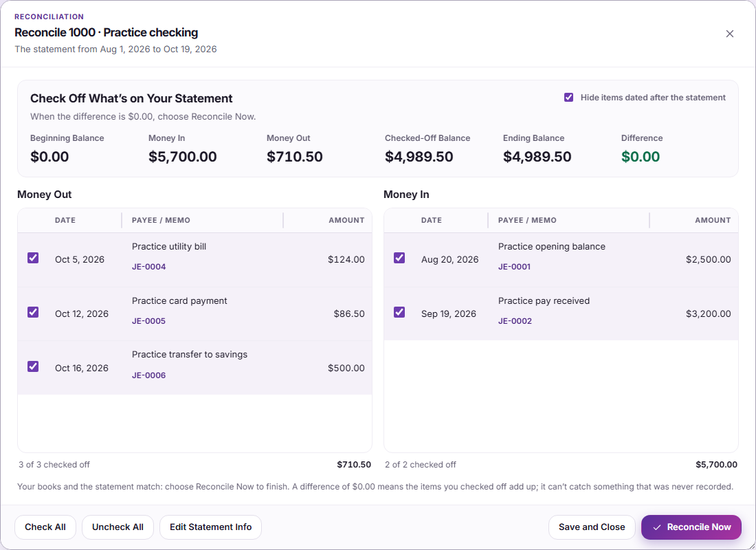Click the Practice pay received memo text

(544, 300)
